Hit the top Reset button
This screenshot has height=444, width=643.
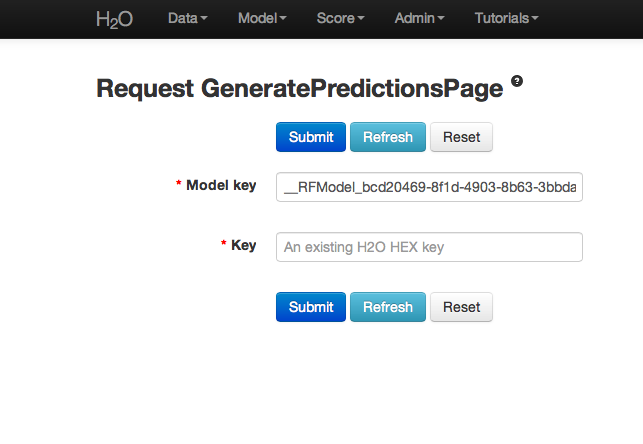(461, 137)
